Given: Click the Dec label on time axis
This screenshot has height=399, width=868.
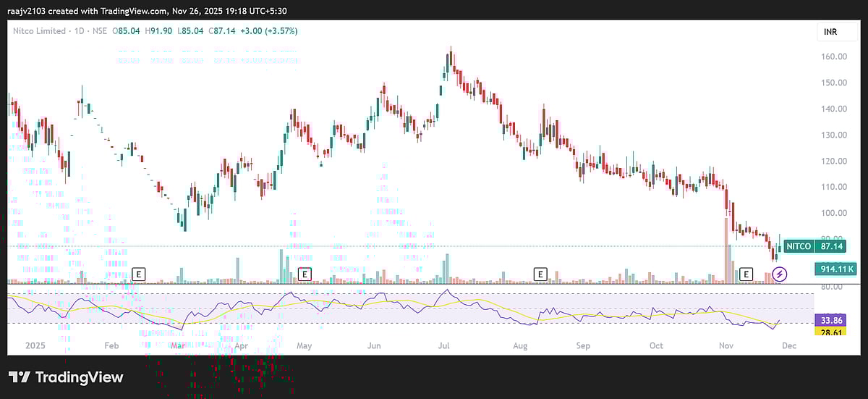Looking at the screenshot, I should click(x=788, y=346).
